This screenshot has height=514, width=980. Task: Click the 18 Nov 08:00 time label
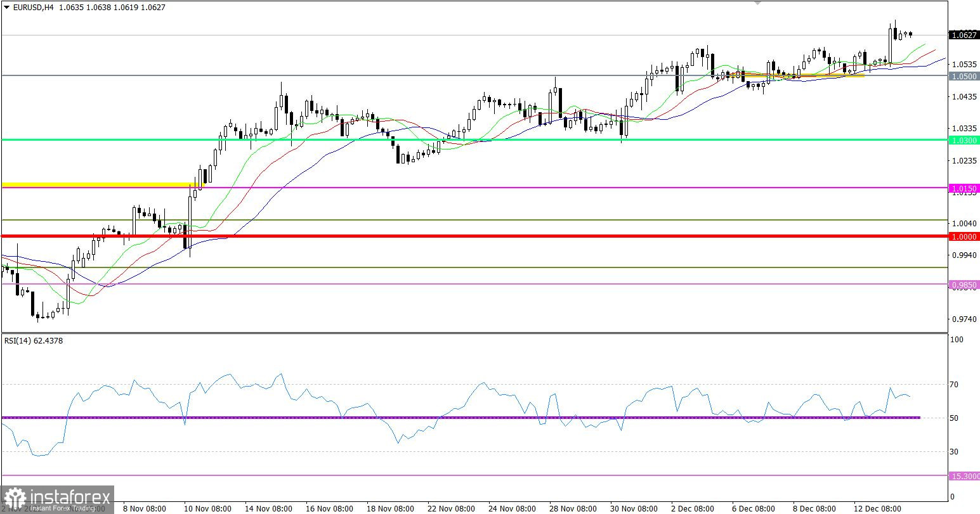pos(390,508)
